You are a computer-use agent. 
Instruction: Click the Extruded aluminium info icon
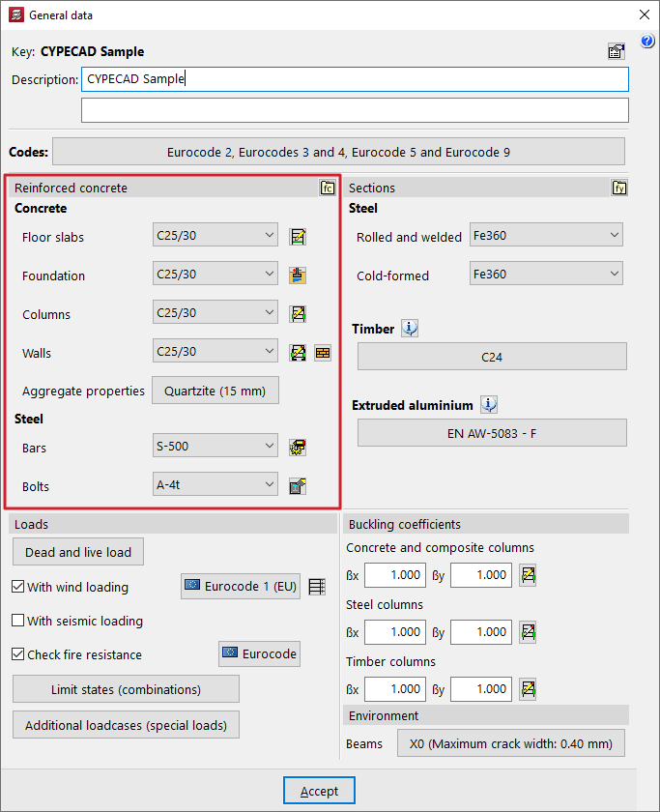(x=489, y=404)
